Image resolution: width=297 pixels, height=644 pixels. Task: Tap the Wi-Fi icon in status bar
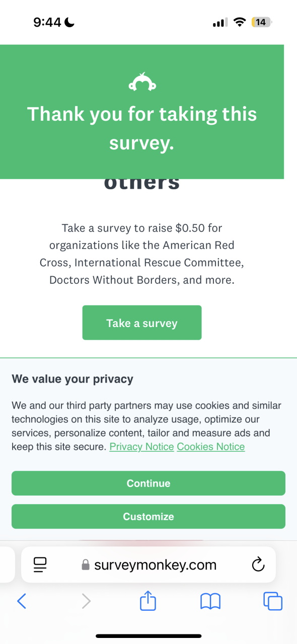pos(240,22)
